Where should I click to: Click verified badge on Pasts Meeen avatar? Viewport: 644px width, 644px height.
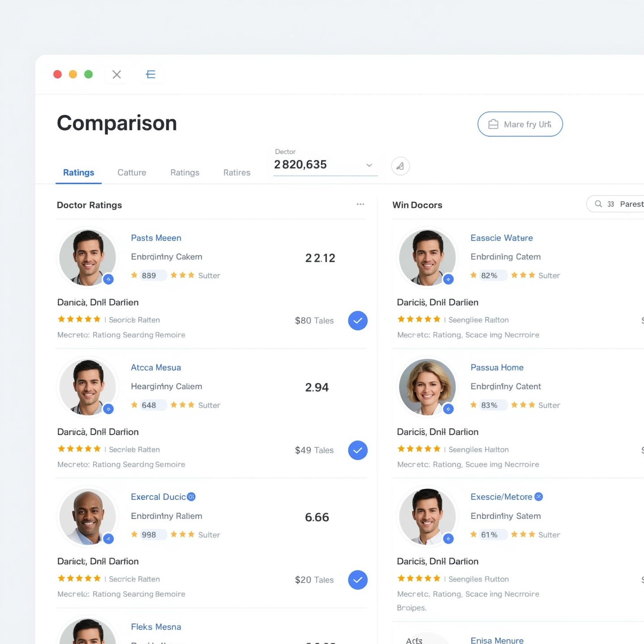108,280
